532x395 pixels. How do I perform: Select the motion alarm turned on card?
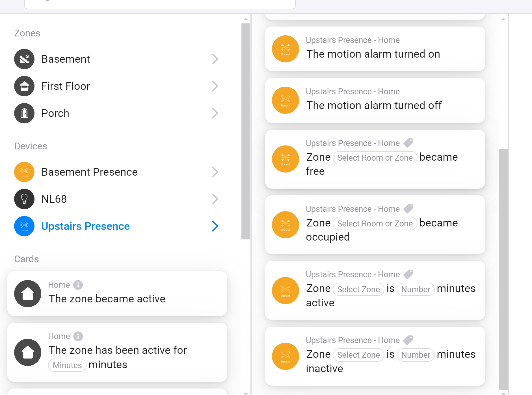click(x=375, y=49)
